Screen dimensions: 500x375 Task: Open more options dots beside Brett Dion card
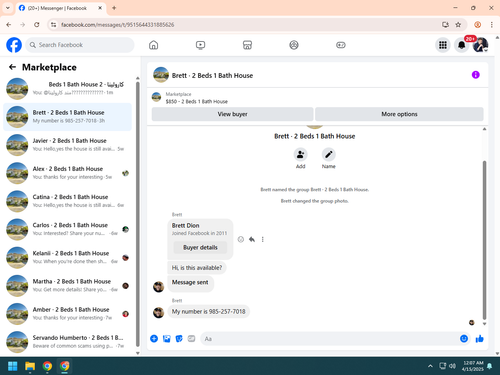click(263, 239)
